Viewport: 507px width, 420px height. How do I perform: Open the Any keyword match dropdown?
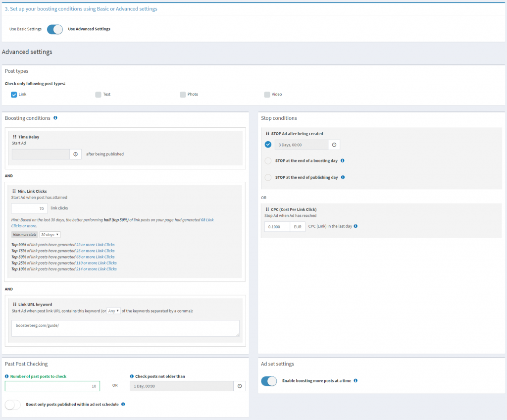(114, 311)
